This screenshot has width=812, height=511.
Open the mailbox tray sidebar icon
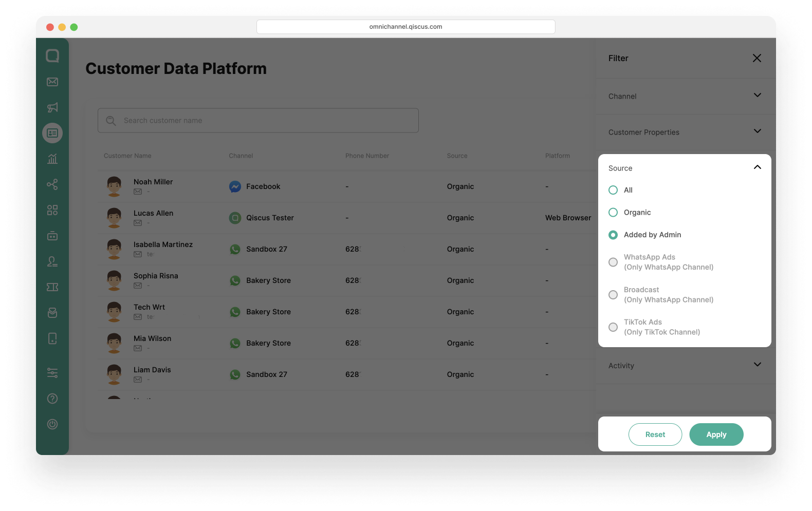pyautogui.click(x=52, y=313)
